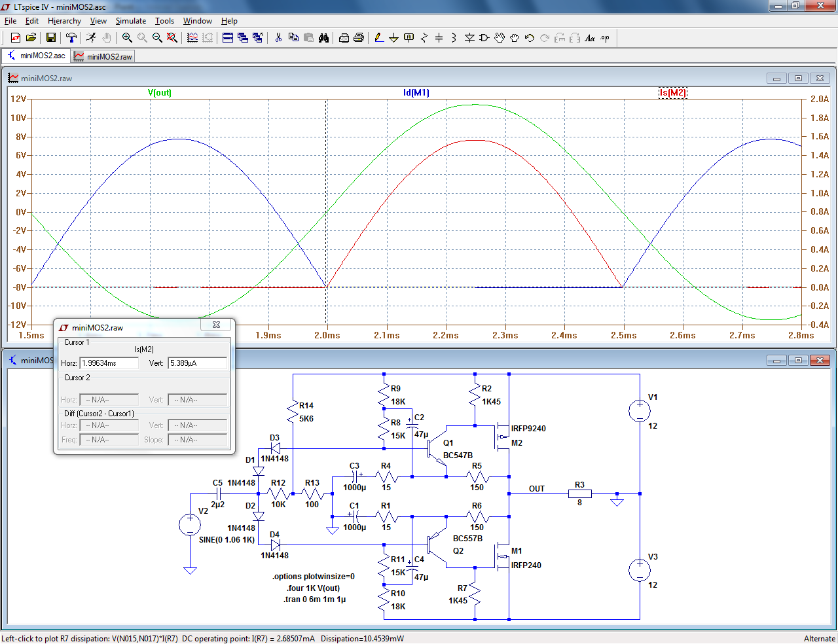Select the Place Capacitor tool
The image size is (838, 644).
439,38
